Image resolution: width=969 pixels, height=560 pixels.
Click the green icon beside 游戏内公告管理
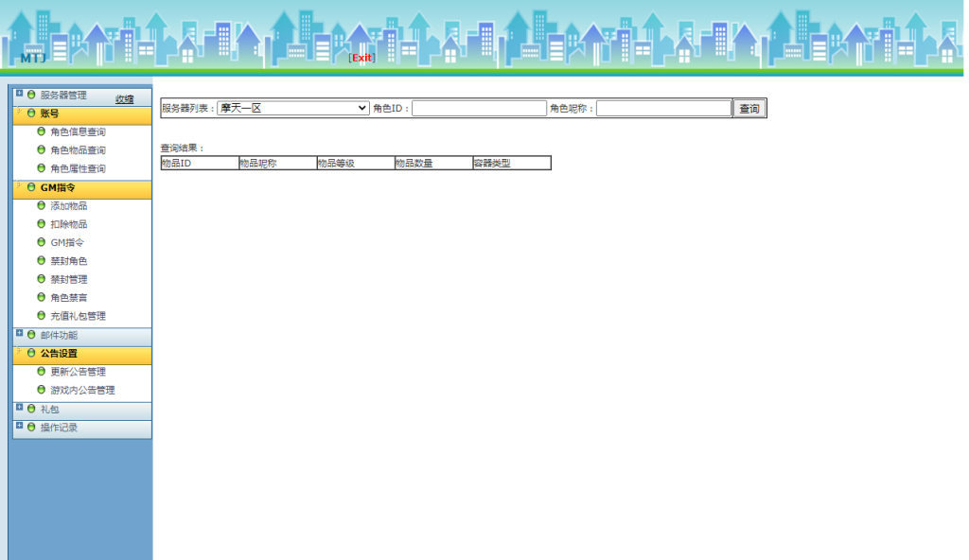point(41,390)
